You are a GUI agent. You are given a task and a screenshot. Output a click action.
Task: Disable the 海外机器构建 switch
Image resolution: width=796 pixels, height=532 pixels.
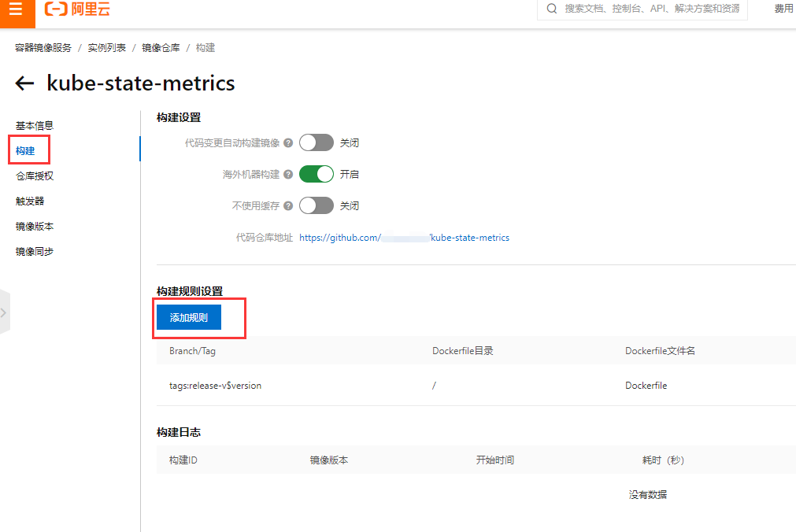click(317, 174)
